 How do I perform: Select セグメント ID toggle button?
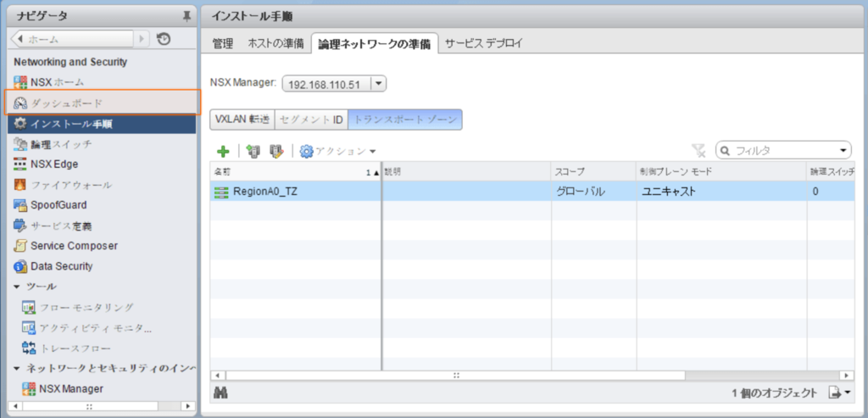tap(311, 119)
